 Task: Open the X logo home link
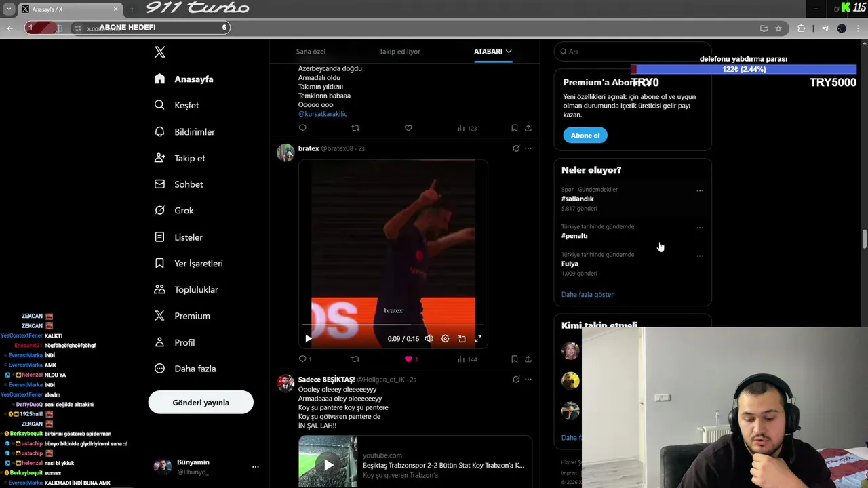point(160,52)
